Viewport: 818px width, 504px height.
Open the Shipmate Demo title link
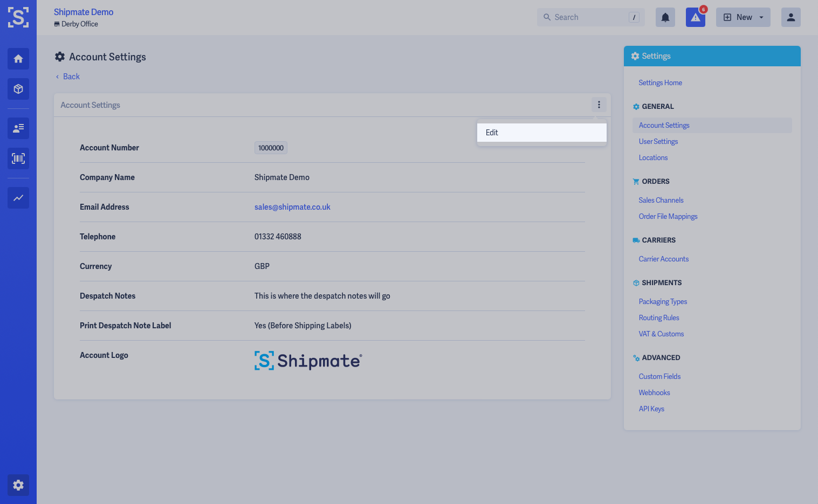[84, 12]
